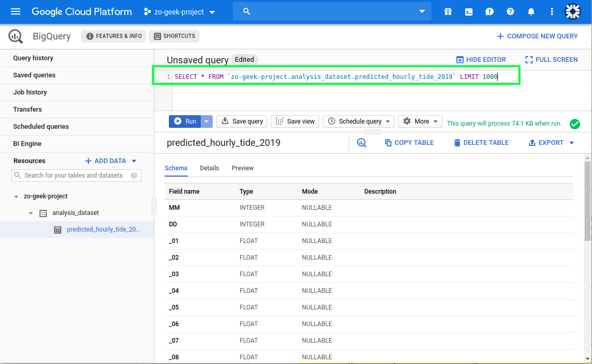
Task: Open the gift free trial icon
Action: 448,11
